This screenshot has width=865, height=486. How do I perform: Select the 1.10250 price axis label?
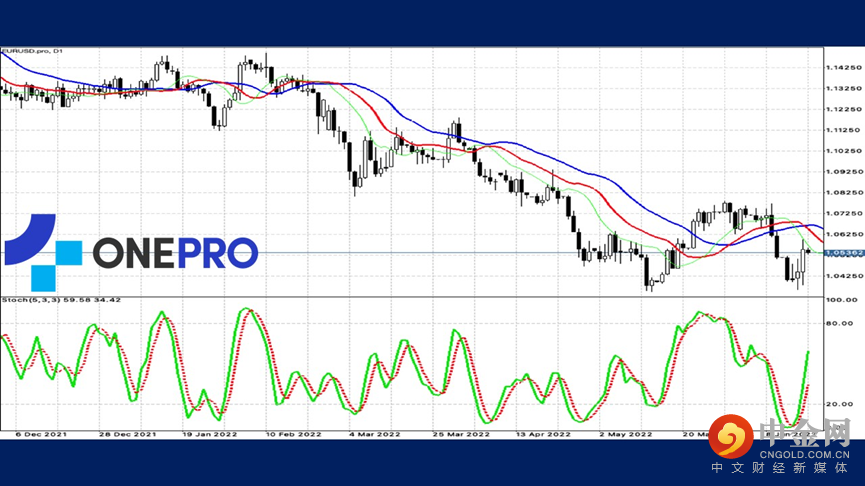point(843,151)
